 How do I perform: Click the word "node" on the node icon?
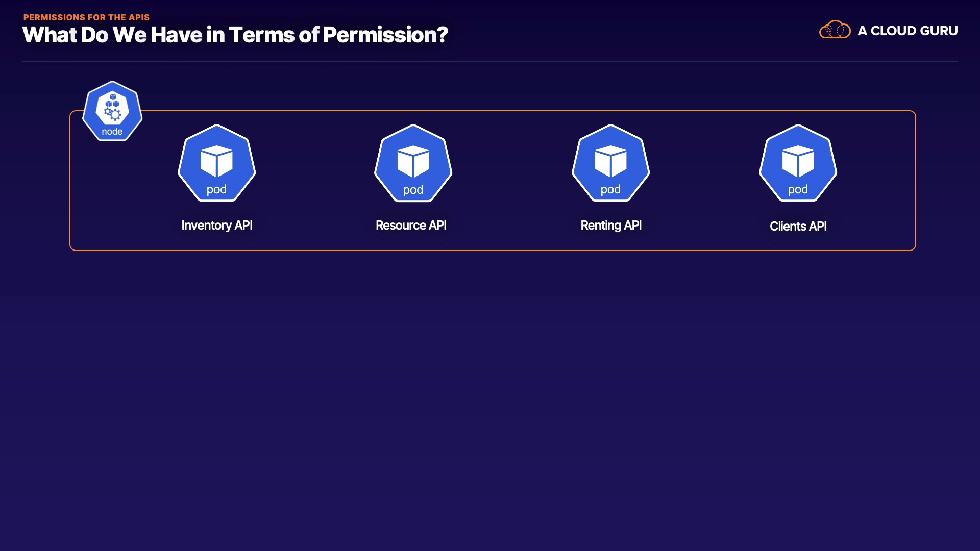[112, 132]
